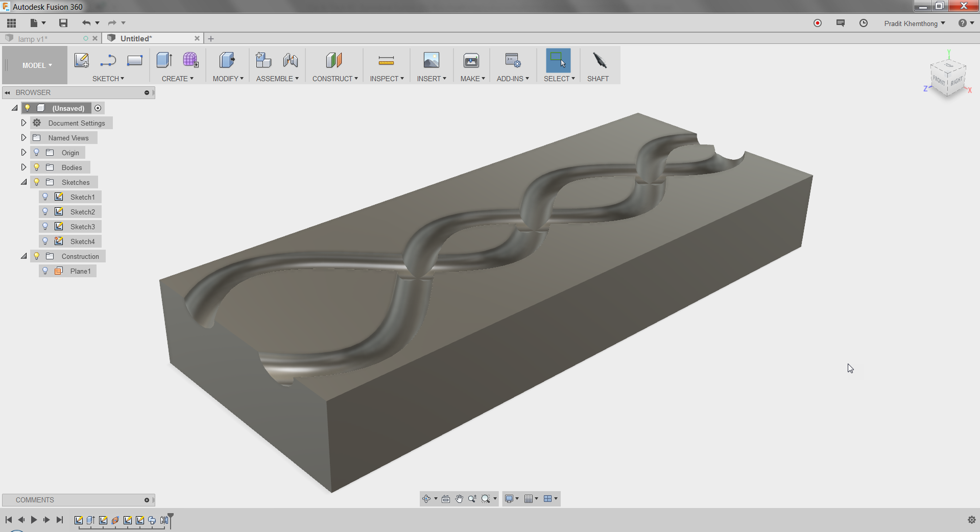
Task: Click the Pradit Khemthong account name
Action: click(x=912, y=23)
